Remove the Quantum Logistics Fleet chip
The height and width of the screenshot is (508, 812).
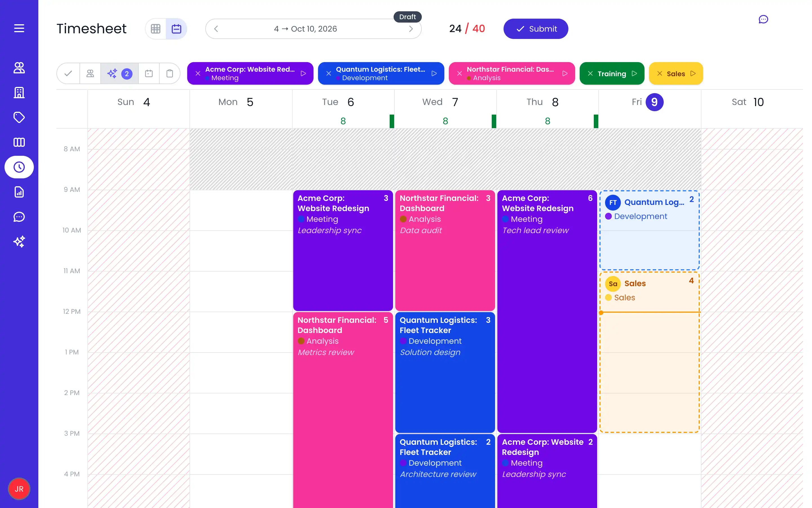329,74
